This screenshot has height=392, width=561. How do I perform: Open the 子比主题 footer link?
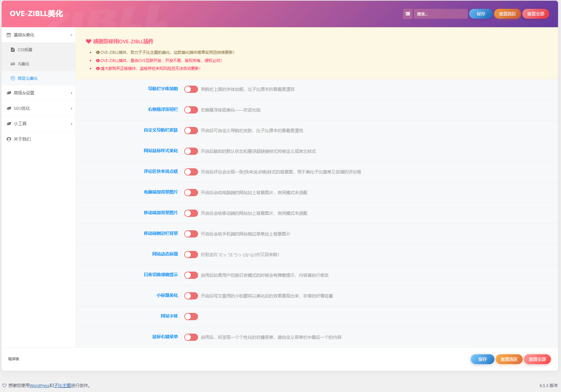point(62,385)
